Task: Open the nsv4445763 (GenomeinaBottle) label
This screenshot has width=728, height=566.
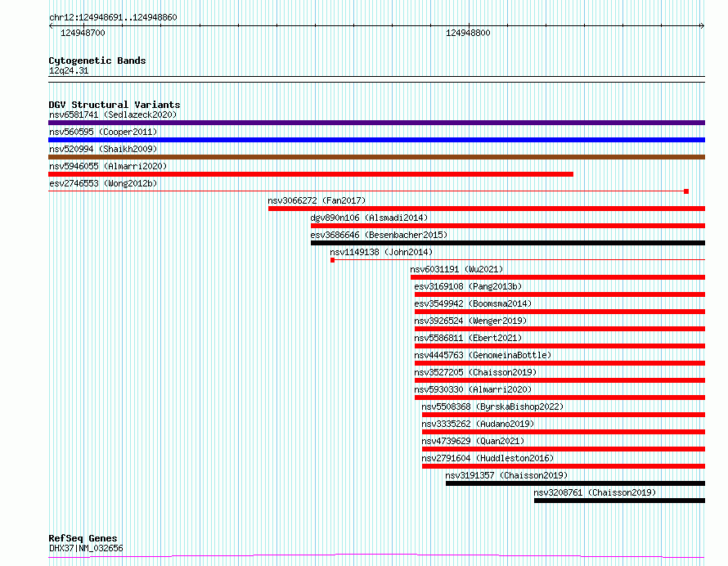Action: 483,355
